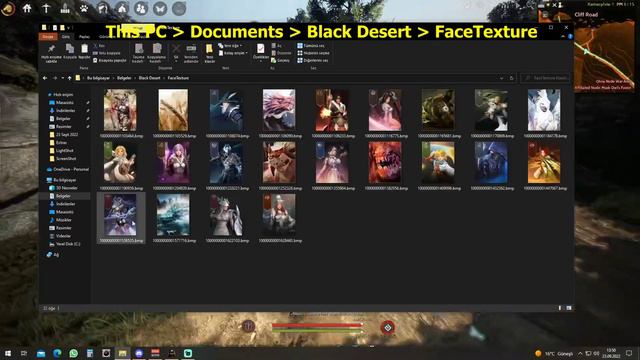Viewport: 640px width, 360px height.
Task: Select Ağ (Network) in the sidebar
Action: [53, 254]
